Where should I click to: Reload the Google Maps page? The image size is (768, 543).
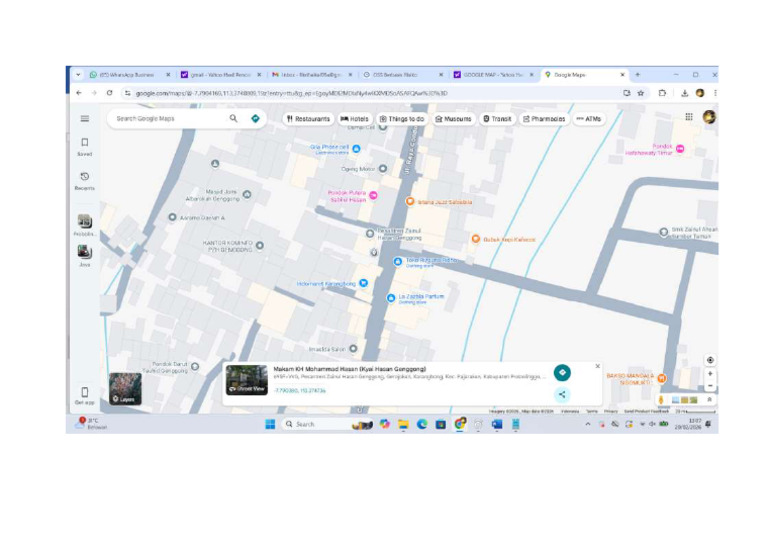click(x=109, y=93)
